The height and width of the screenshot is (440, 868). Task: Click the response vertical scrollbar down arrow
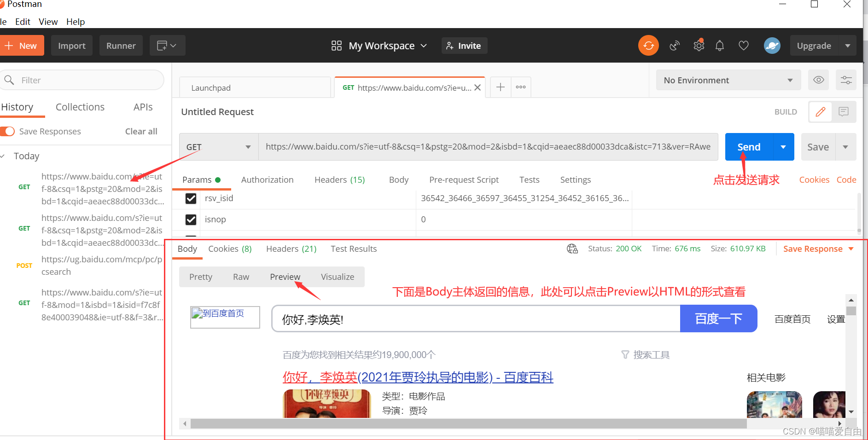coord(851,412)
